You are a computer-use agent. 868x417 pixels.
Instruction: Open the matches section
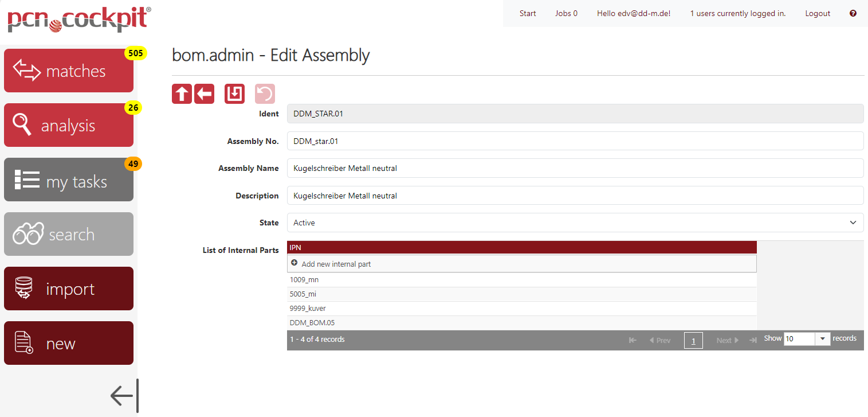[x=69, y=71]
